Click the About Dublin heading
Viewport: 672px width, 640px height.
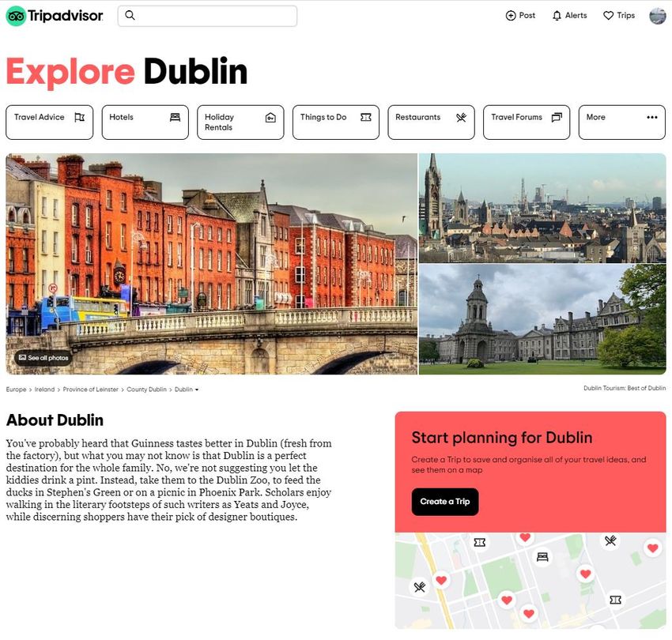coord(55,420)
